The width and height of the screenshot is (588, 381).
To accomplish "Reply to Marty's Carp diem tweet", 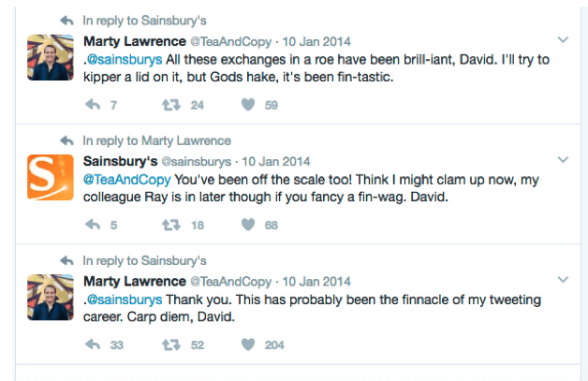I will pyautogui.click(x=93, y=344).
